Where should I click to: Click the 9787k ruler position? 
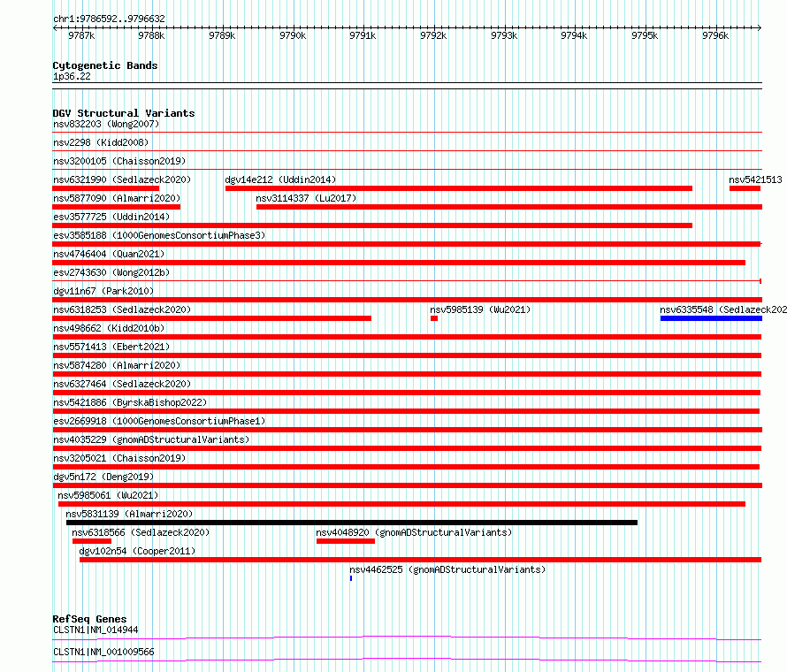(80, 35)
